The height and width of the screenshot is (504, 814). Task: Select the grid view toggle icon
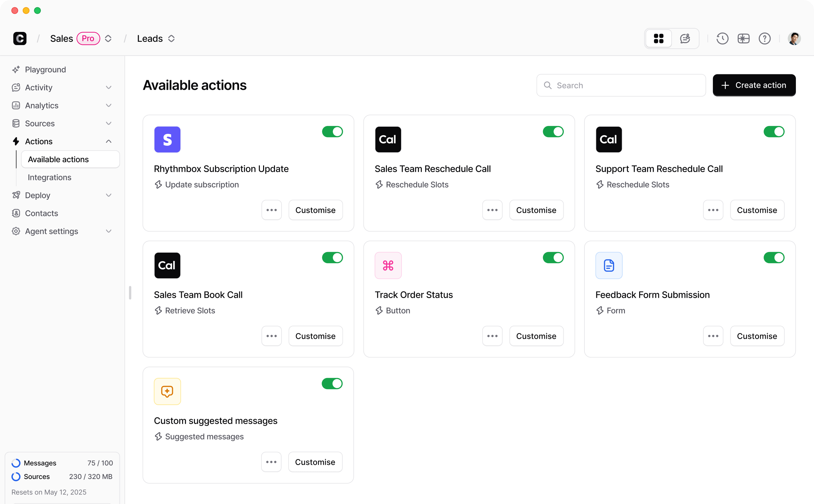point(659,38)
